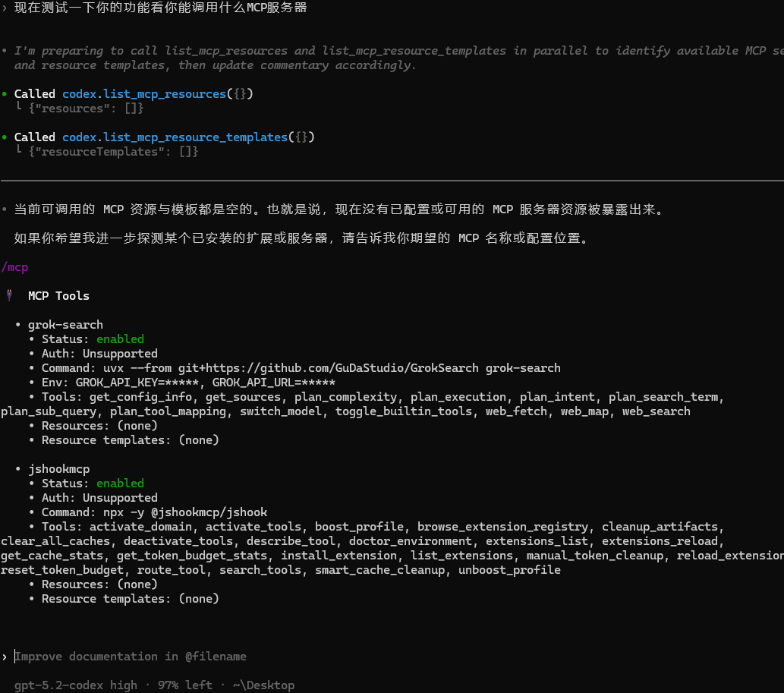Click the list_extensions tool name
Screen dimensions: 784x693
tap(461, 556)
